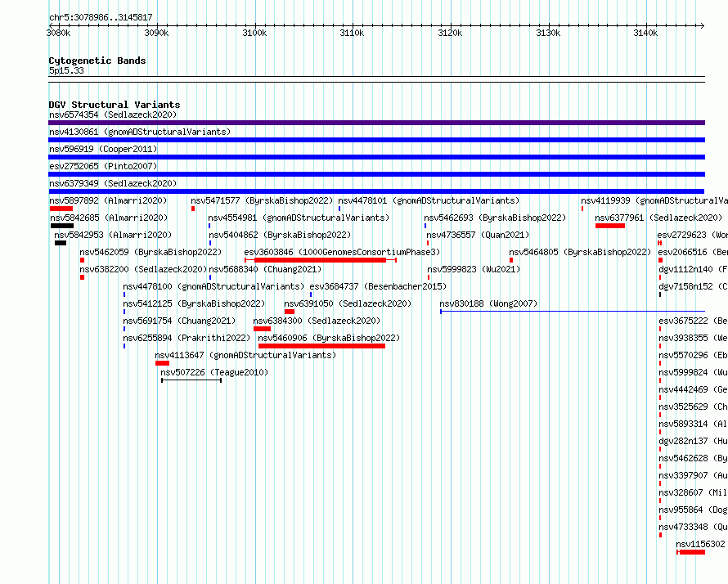Viewport: 728px width, 584px height.
Task: Select the 5p15.33 cytogenetic band
Action: click(376, 79)
